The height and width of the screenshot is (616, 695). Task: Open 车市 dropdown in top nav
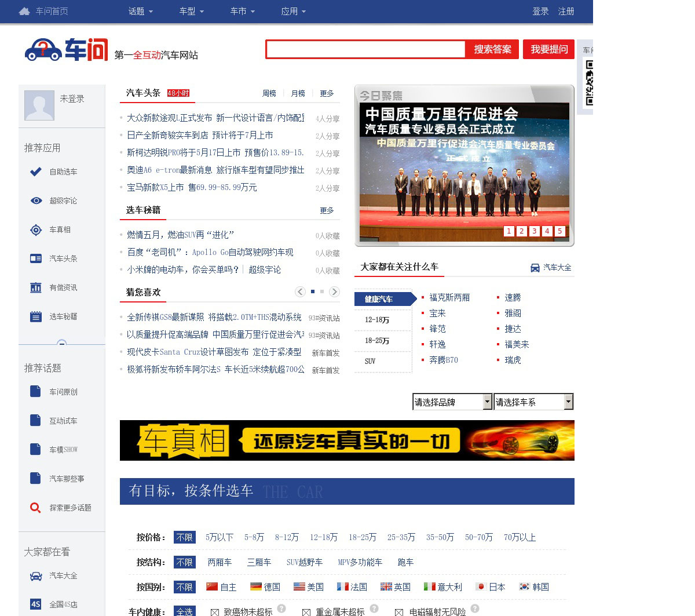coord(243,11)
